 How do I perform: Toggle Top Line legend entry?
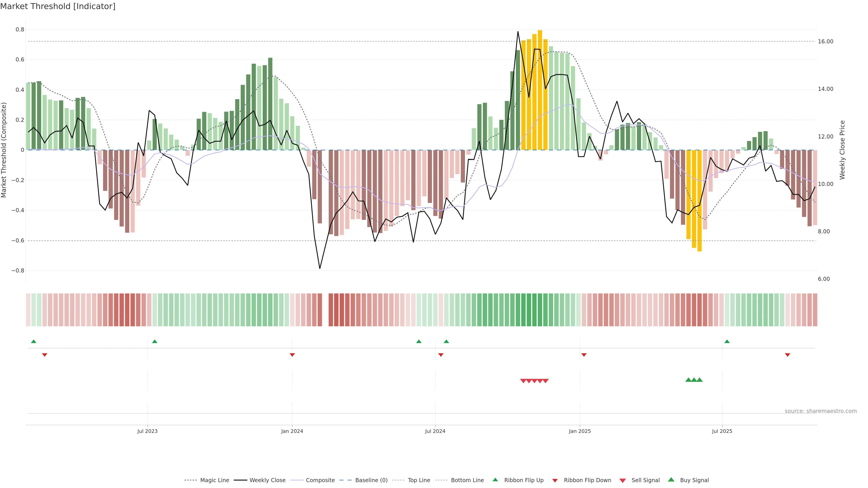tap(419, 480)
